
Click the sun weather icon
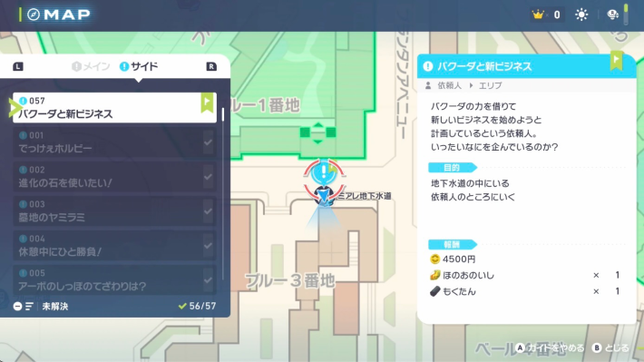(x=581, y=15)
